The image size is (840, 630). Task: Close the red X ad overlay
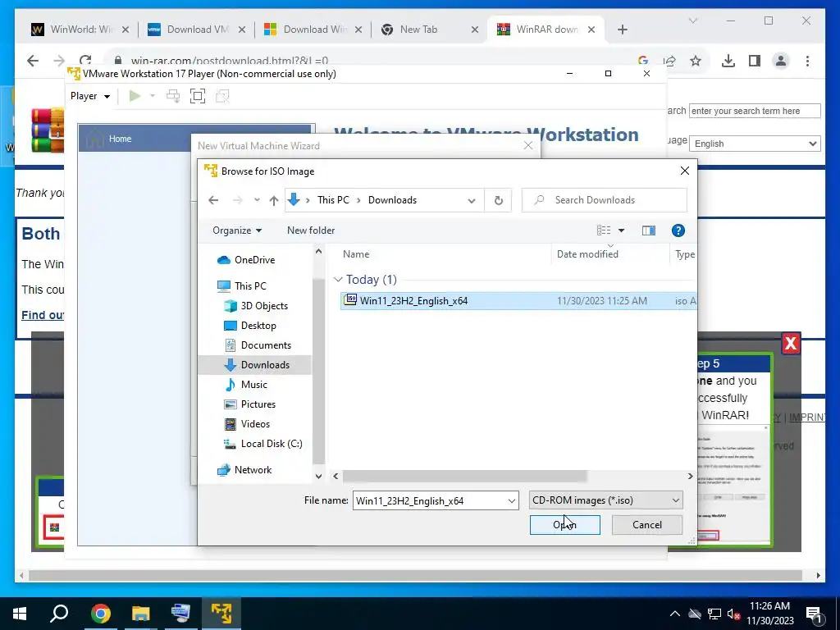[791, 344]
